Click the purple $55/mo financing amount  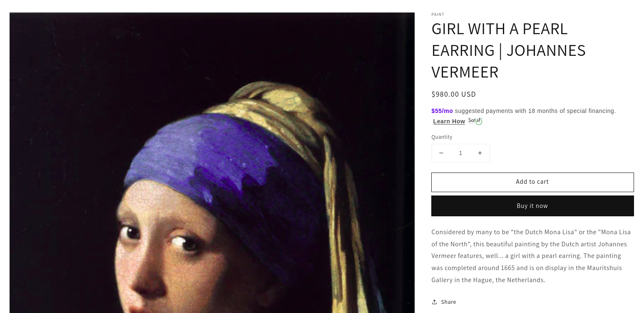click(x=442, y=111)
